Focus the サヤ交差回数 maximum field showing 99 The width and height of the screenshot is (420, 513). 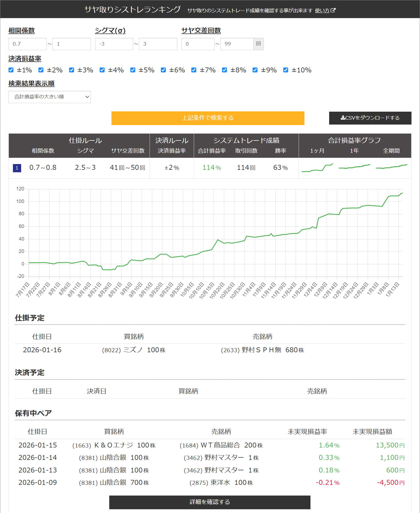click(237, 44)
